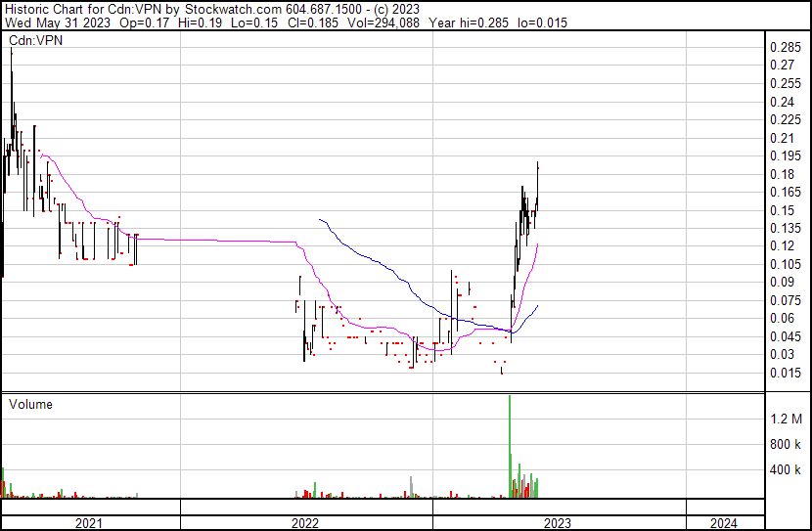
Task: Click the 0.21 price axis label
Action: [x=783, y=138]
